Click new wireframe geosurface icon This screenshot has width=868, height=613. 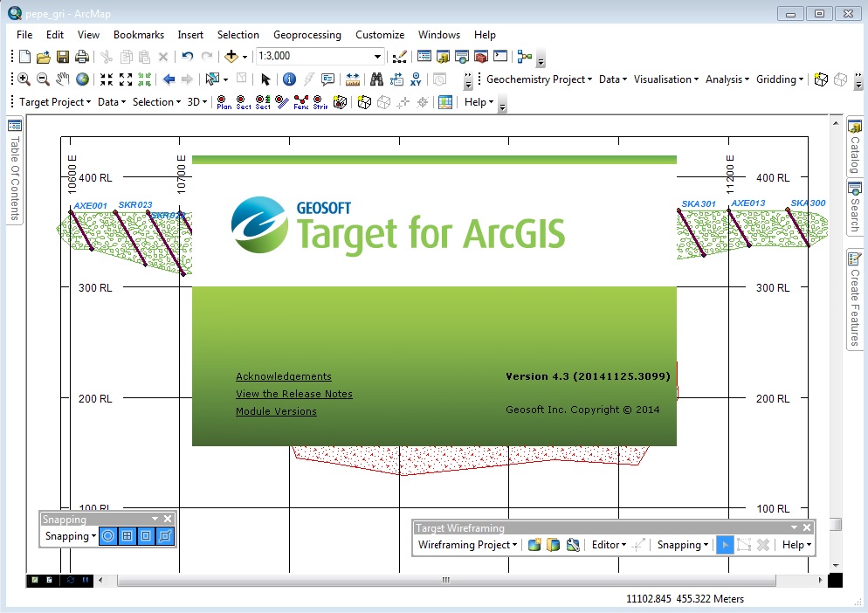[x=534, y=545]
